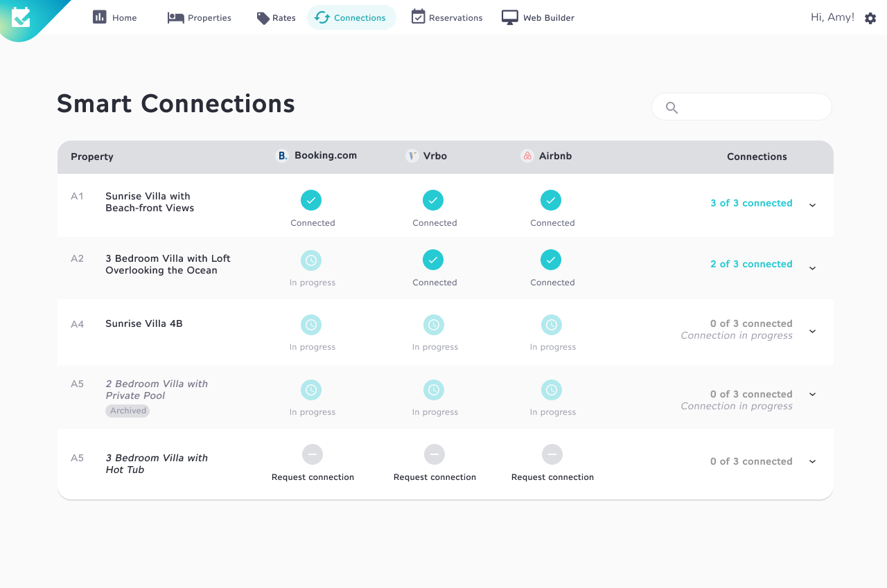Click the Smart Connections search field

click(741, 107)
